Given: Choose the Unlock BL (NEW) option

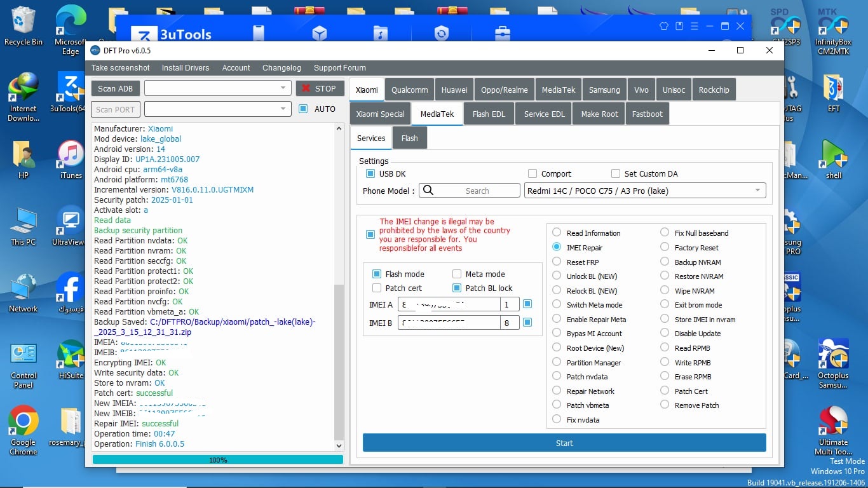Looking at the screenshot, I should [557, 276].
